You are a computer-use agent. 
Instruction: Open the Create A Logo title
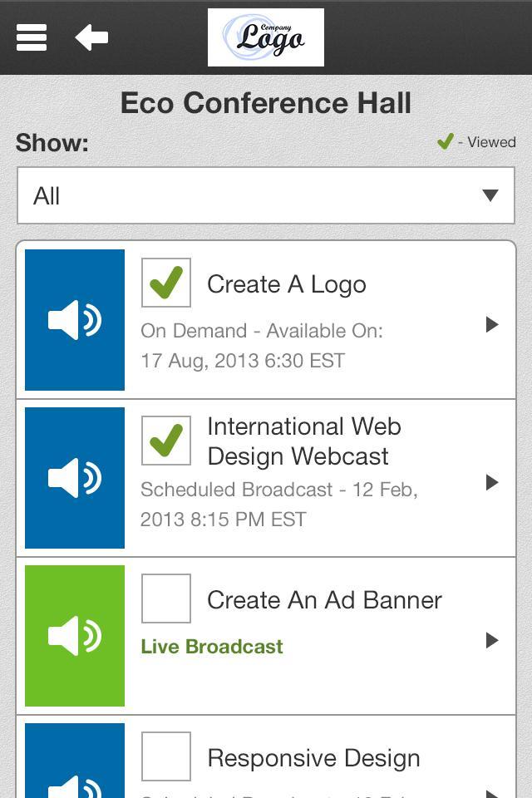point(286,284)
